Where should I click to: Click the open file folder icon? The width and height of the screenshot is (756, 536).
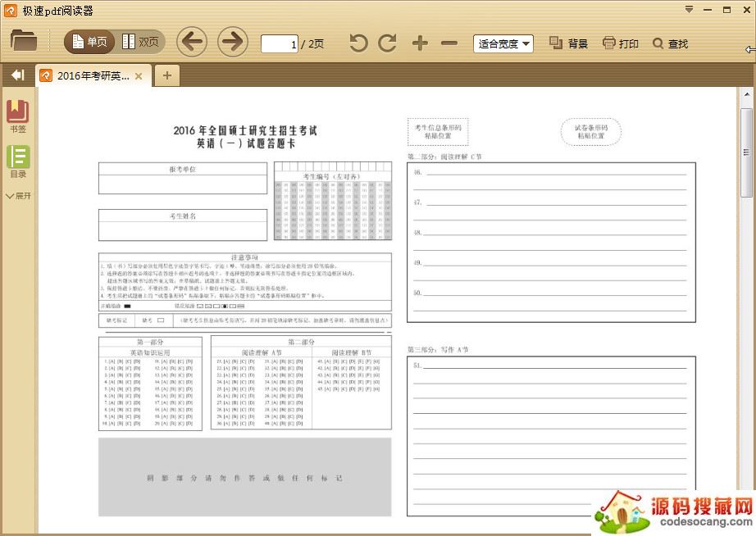click(24, 41)
